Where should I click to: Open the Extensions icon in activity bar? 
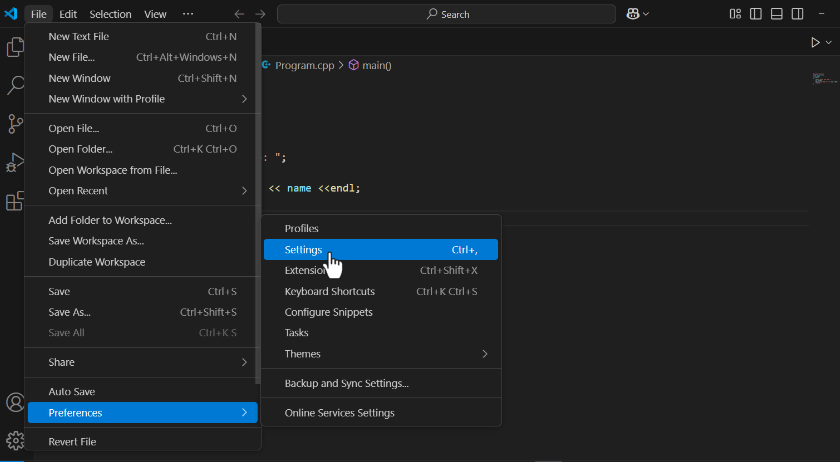point(15,201)
